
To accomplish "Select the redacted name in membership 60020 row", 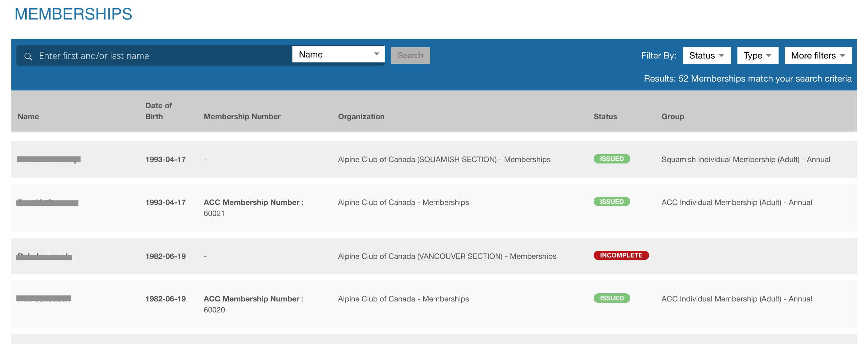I will [44, 299].
